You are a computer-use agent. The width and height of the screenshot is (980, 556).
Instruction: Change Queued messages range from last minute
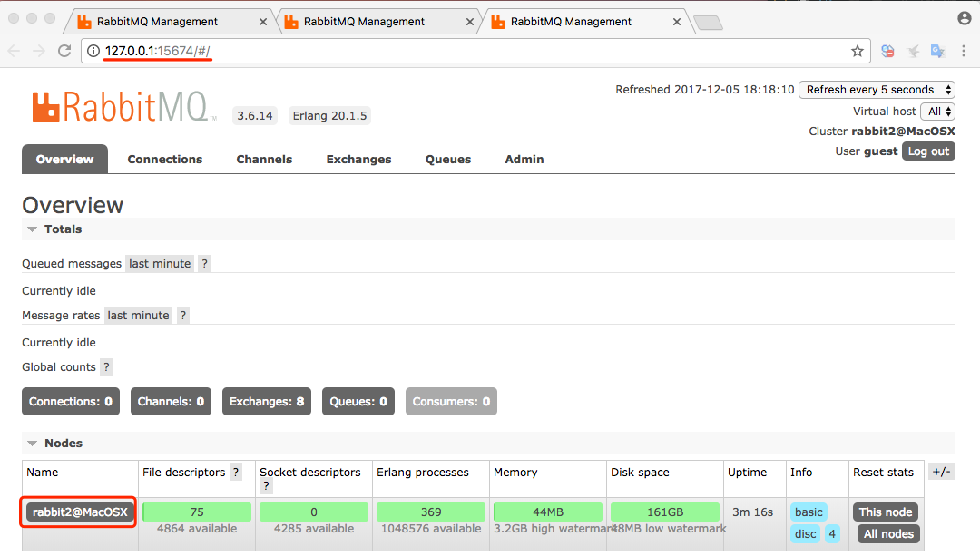click(160, 264)
